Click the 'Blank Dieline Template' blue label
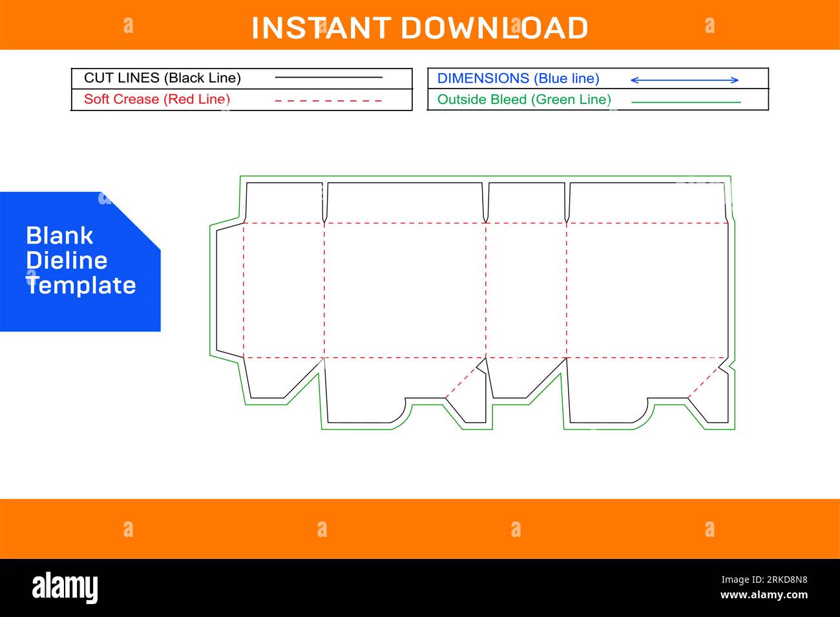The width and height of the screenshot is (840, 617). [81, 260]
